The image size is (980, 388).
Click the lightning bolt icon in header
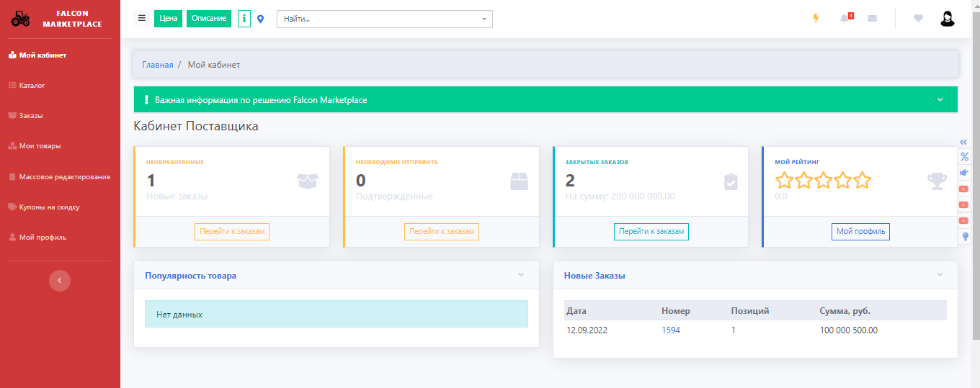(816, 19)
